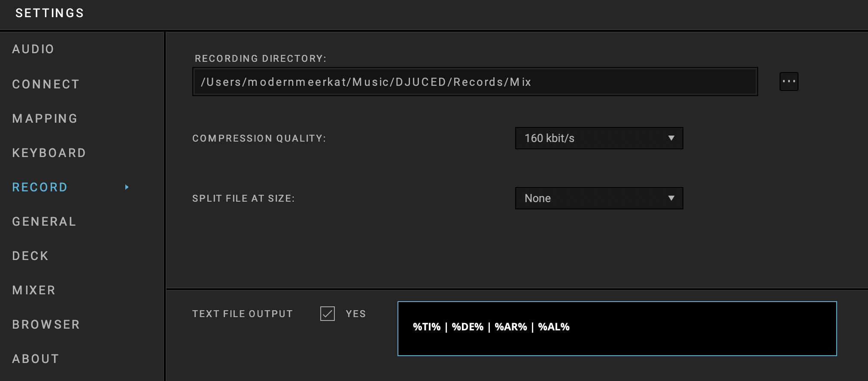Open the Audio settings section

(33, 49)
